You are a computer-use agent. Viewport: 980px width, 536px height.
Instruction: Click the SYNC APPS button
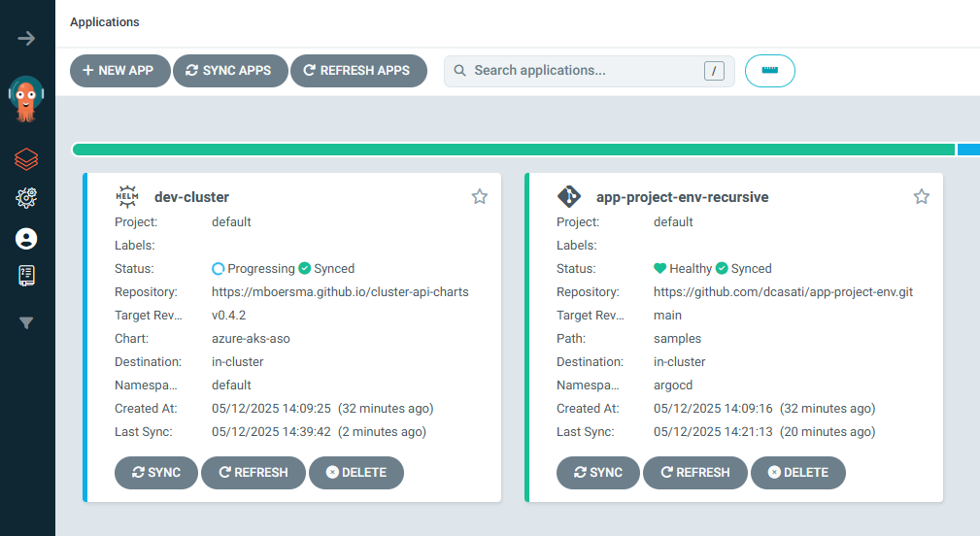[230, 71]
